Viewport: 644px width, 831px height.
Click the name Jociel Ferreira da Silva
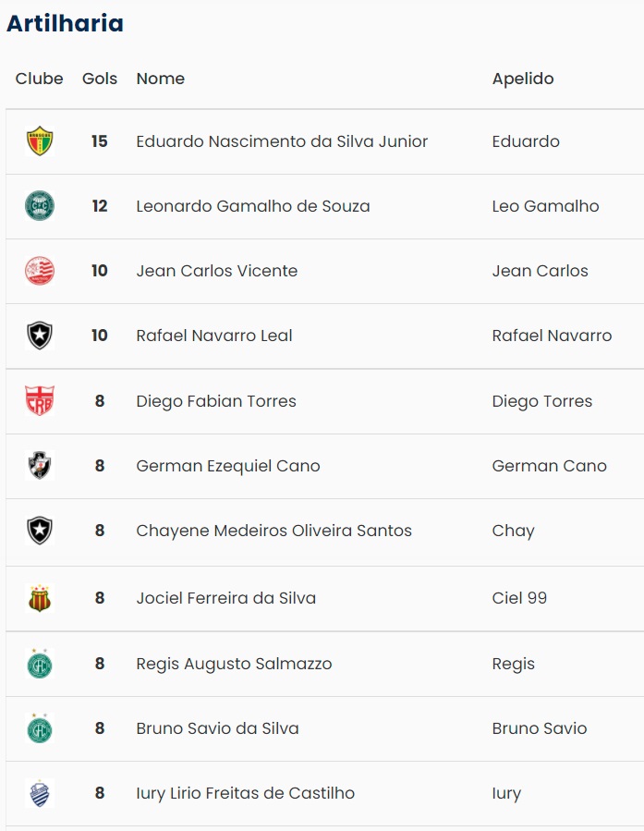[x=226, y=598]
